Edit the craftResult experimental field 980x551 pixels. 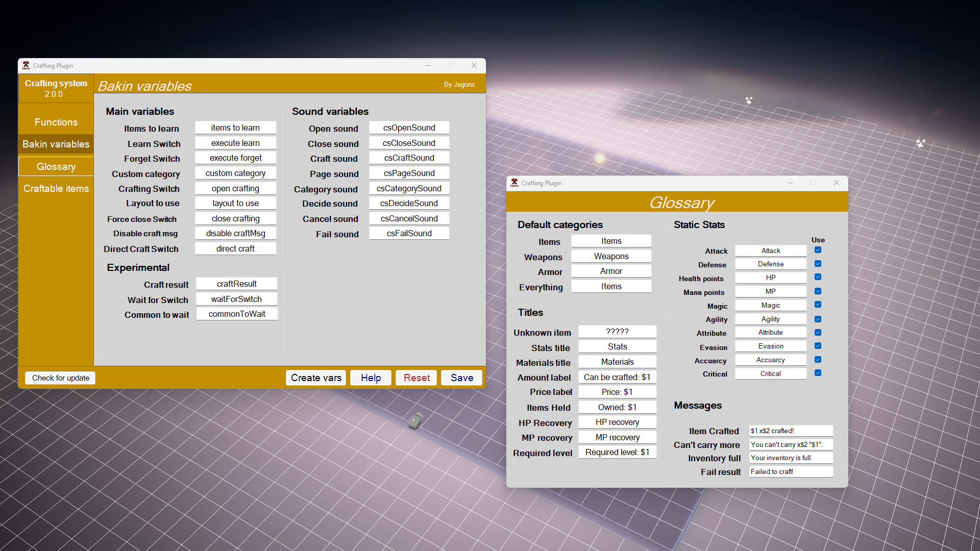pos(236,283)
